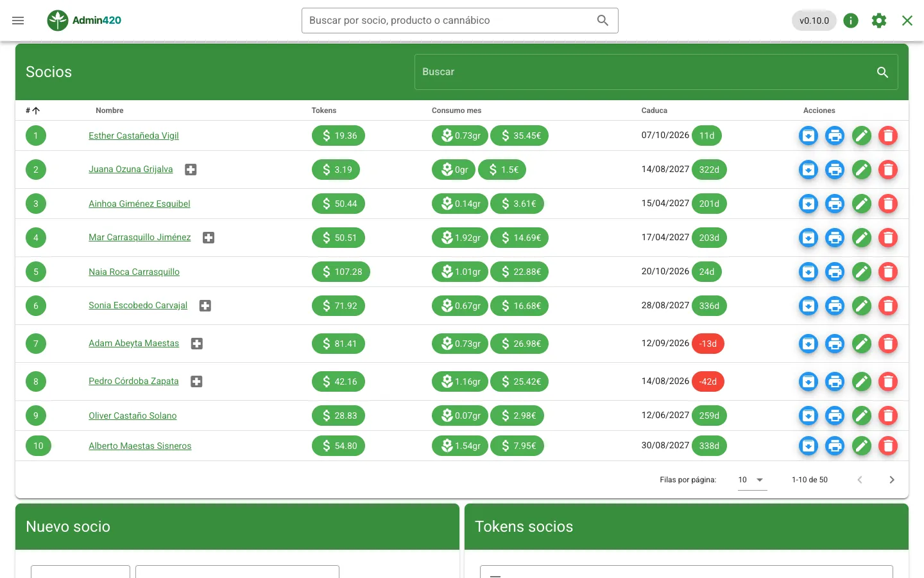Image resolution: width=924 pixels, height=578 pixels.
Task: Click the plus icon next to Juana Ozuna Grijalva
Action: [x=191, y=170]
